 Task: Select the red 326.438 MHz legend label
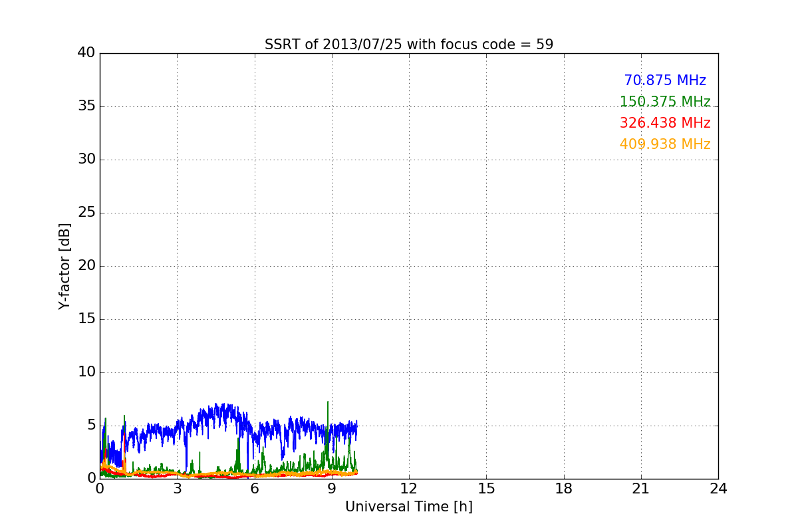click(665, 123)
